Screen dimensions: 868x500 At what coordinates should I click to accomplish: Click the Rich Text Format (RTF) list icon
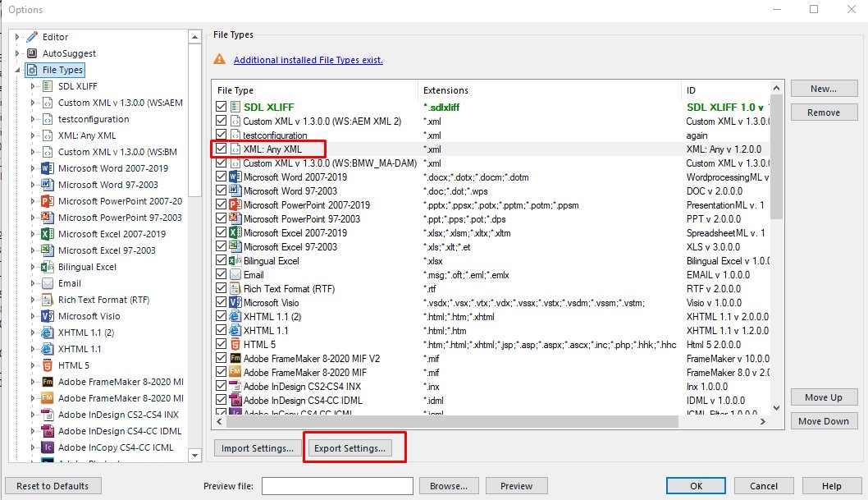pyautogui.click(x=235, y=288)
